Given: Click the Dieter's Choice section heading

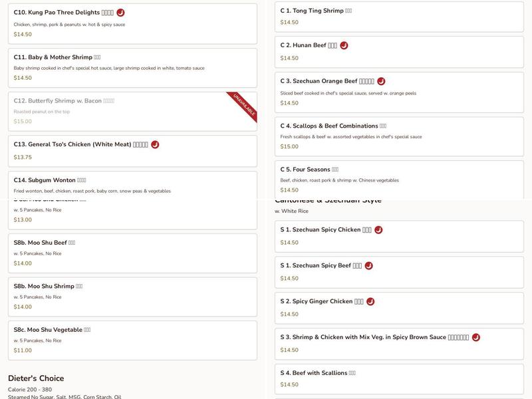Looking at the screenshot, I should [36, 378].
